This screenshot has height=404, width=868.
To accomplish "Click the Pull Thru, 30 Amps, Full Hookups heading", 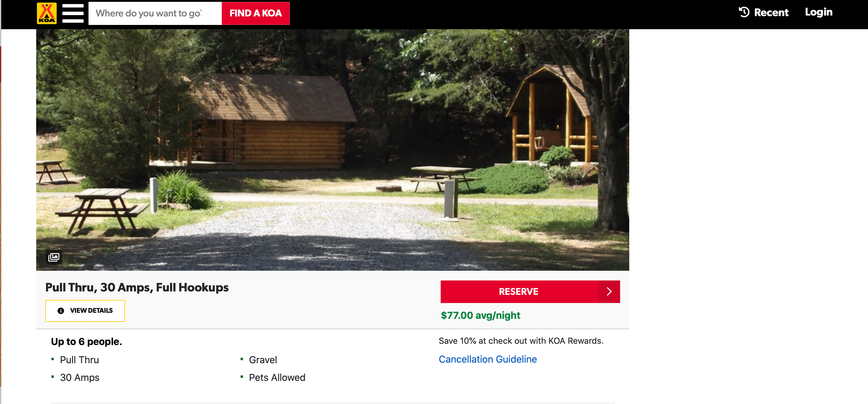I will tap(137, 287).
